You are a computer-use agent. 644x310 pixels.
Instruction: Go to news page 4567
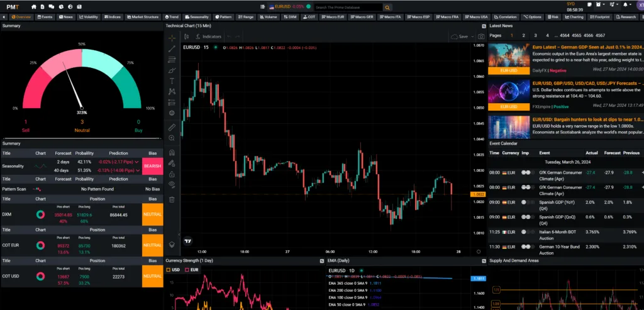pos(600,35)
